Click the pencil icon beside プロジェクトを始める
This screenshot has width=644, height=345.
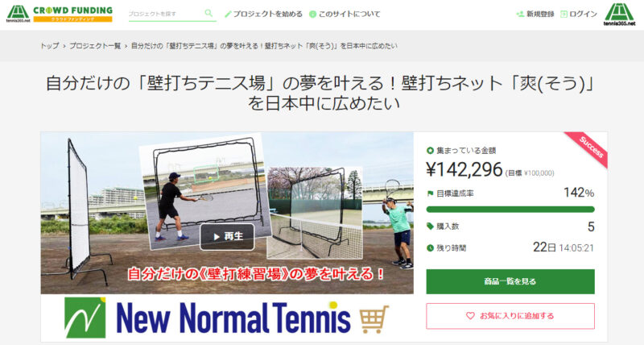(228, 14)
